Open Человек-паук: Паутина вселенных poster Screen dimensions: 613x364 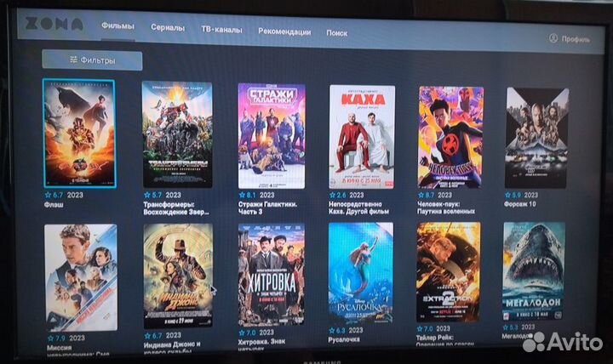(450, 138)
